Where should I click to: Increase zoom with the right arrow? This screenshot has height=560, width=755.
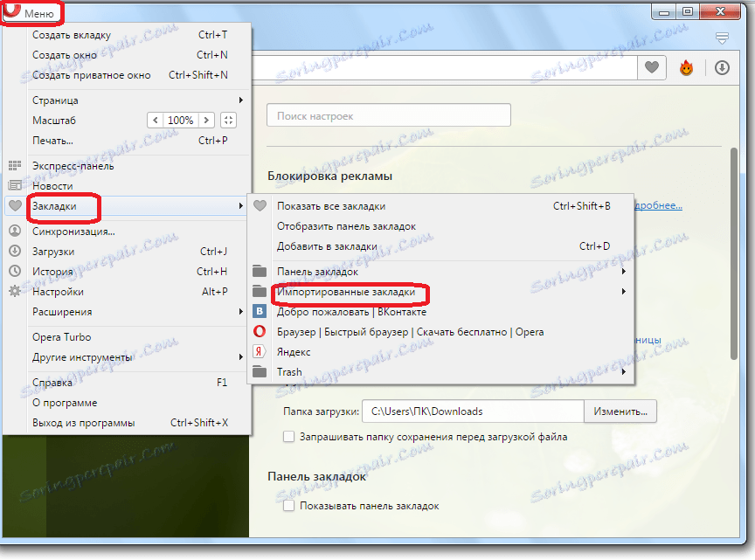pyautogui.click(x=206, y=120)
